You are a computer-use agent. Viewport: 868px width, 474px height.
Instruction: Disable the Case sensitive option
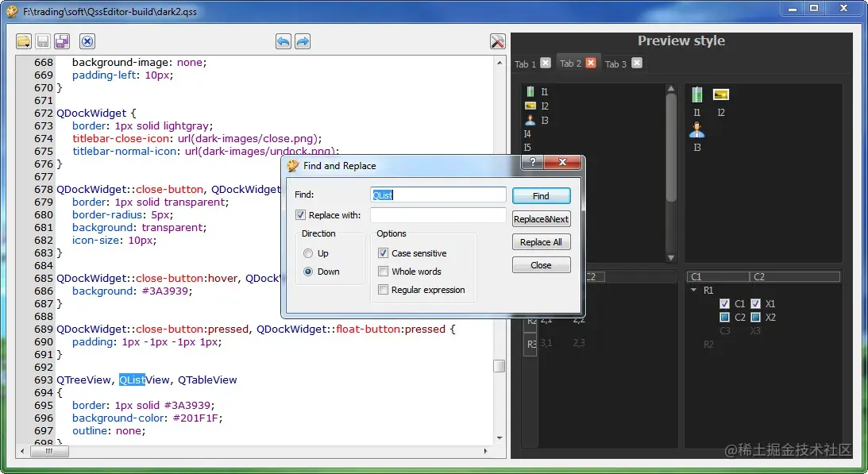click(383, 253)
